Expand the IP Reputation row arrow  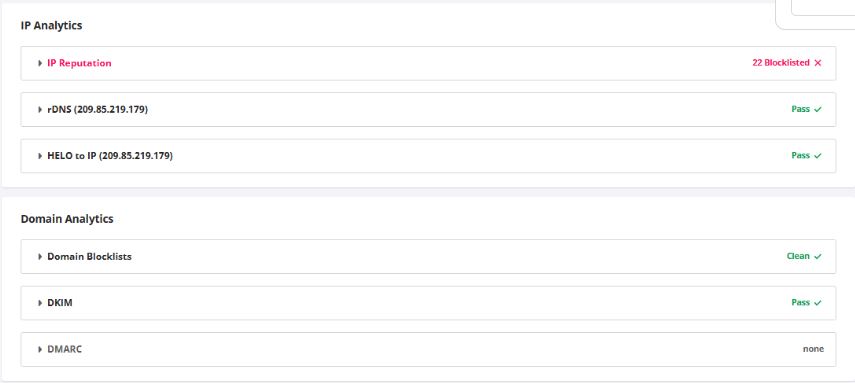40,63
